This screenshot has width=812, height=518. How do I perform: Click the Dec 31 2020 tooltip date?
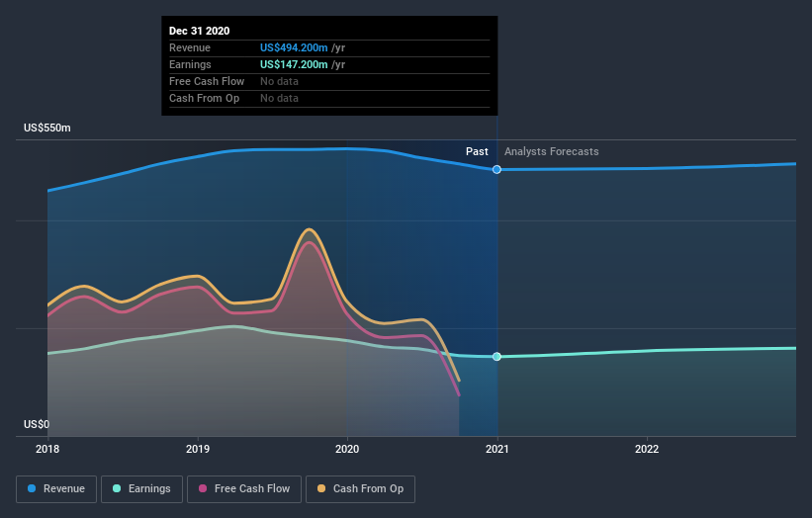(200, 31)
